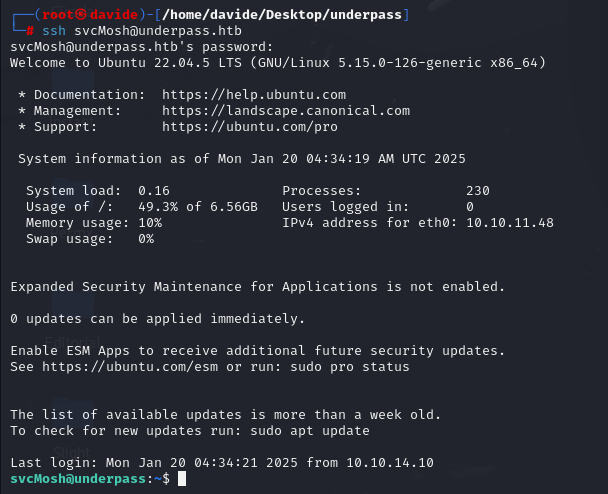Click the Memory usage 10% value
The image size is (608, 494).
click(150, 223)
